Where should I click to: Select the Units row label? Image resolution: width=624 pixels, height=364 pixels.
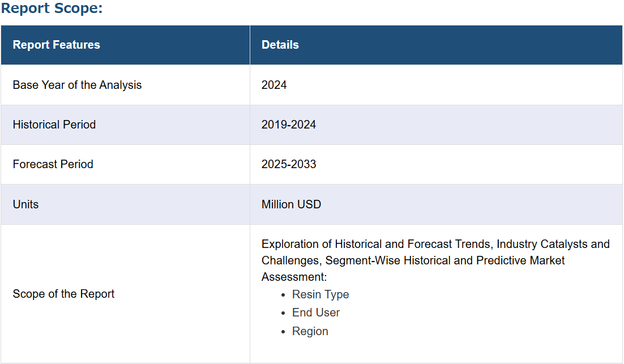pos(25,204)
